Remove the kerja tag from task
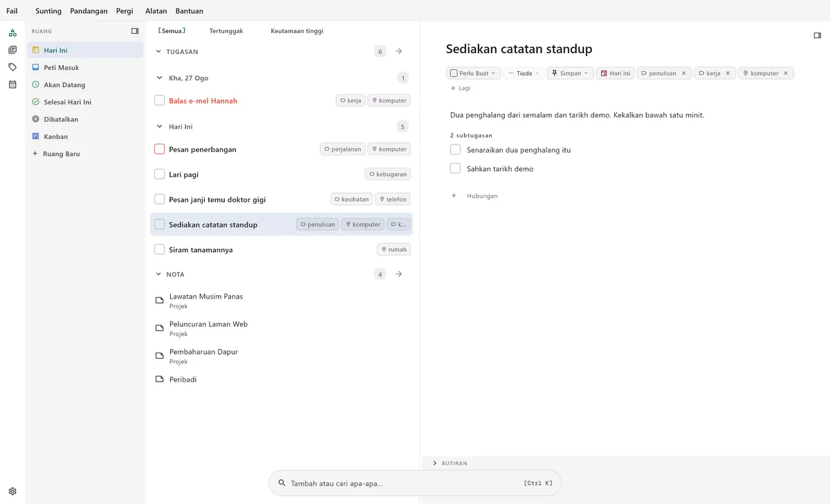The height and width of the screenshot is (504, 830). pos(728,73)
